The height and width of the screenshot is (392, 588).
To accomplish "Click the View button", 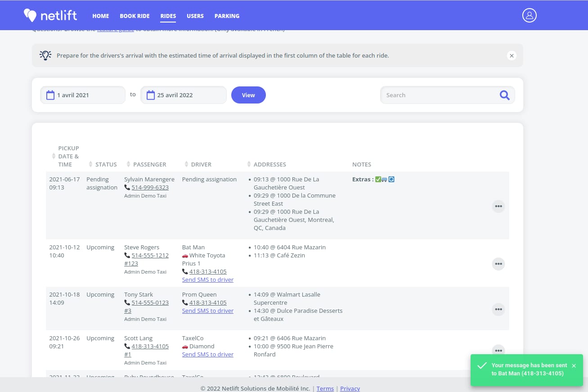I will 248,95.
